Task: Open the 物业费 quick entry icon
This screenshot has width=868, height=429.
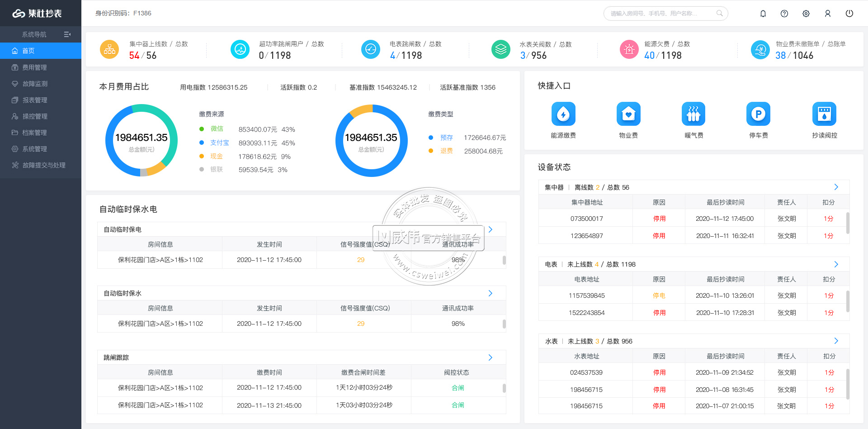Action: [628, 114]
